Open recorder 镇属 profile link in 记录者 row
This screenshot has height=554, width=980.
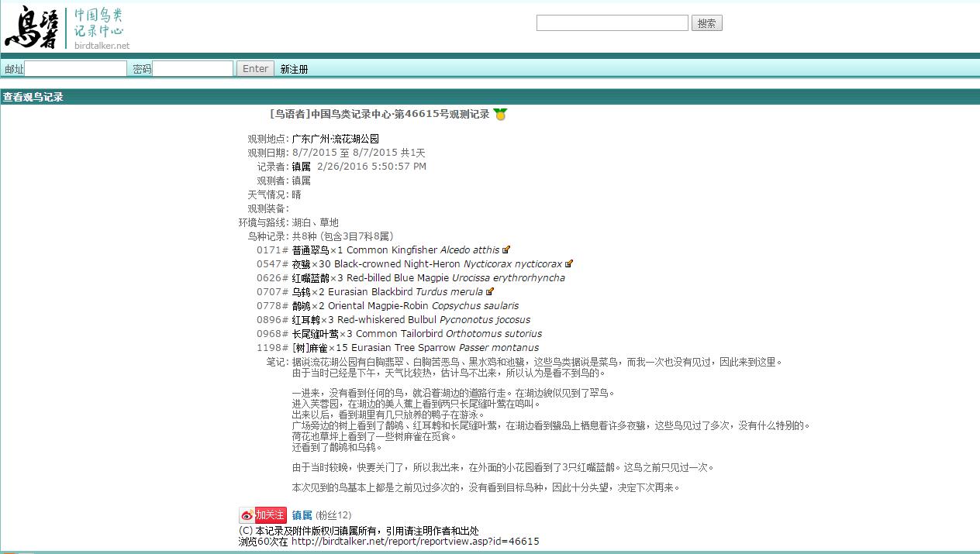coord(301,167)
